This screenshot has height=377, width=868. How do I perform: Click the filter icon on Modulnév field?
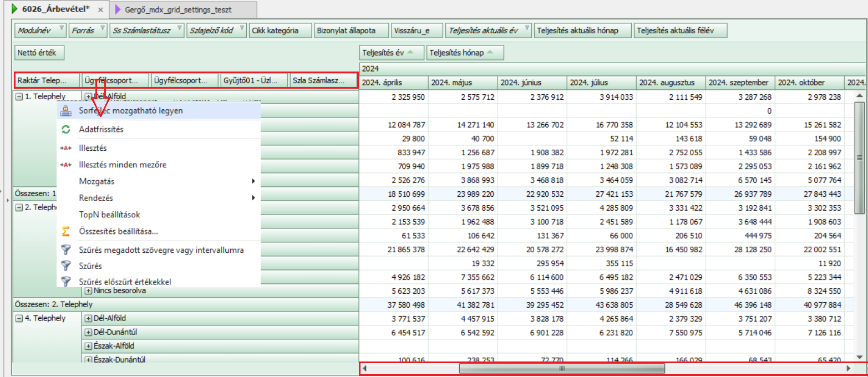point(62,27)
